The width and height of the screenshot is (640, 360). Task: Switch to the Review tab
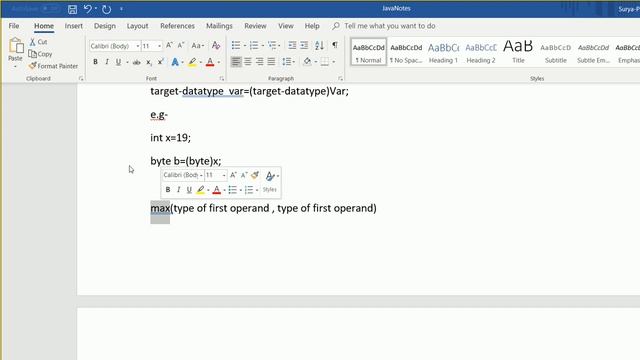(x=256, y=26)
